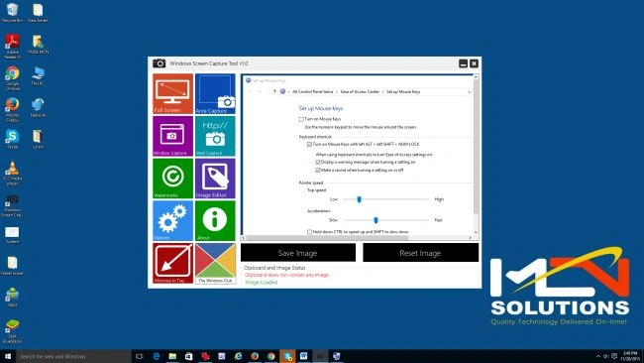Viewport: 644px width, 363px height.
Task: Select This PC desktop icon
Action: pyautogui.click(x=38, y=76)
